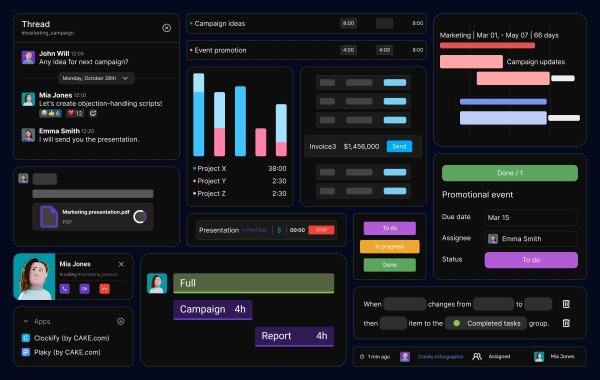Choose the orange In progress status
This screenshot has height=380, width=600.
390,246
